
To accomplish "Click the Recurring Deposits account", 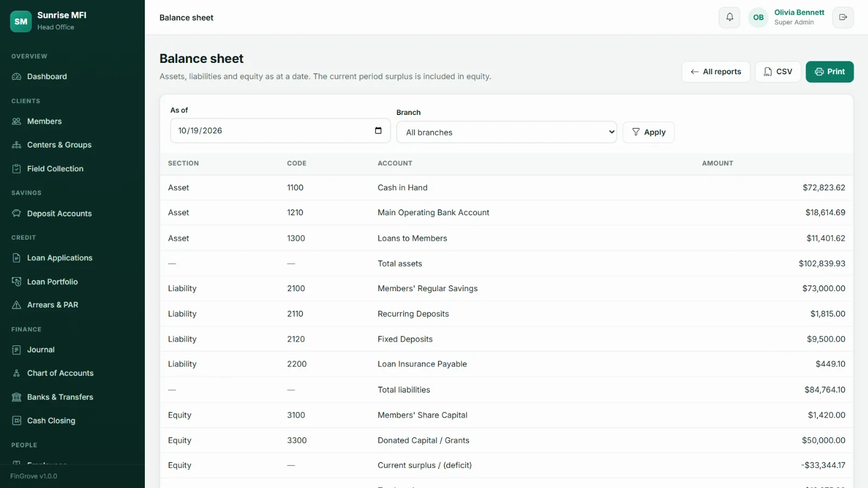I will [x=413, y=314].
